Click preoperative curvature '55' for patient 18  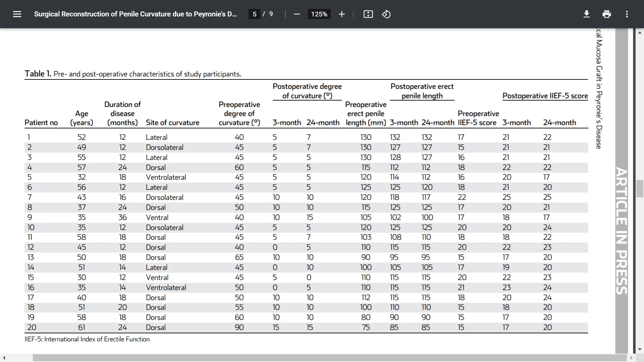(239, 307)
